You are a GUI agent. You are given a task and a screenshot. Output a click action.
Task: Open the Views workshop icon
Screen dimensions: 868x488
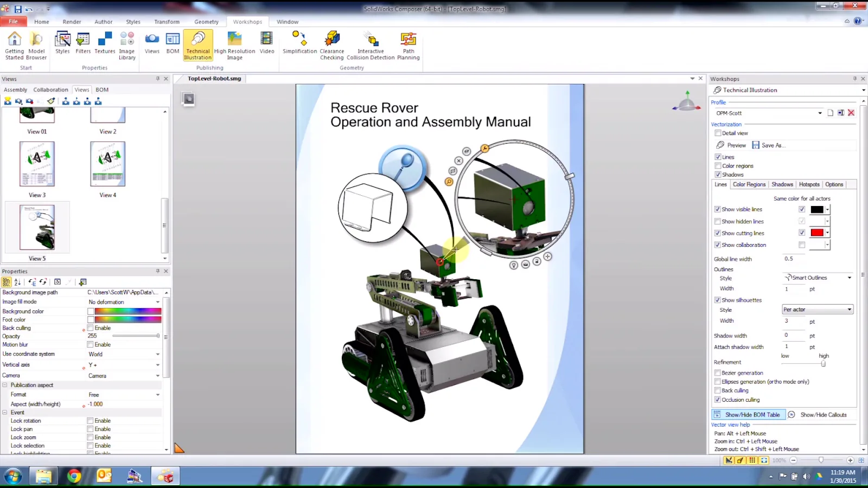coord(152,43)
